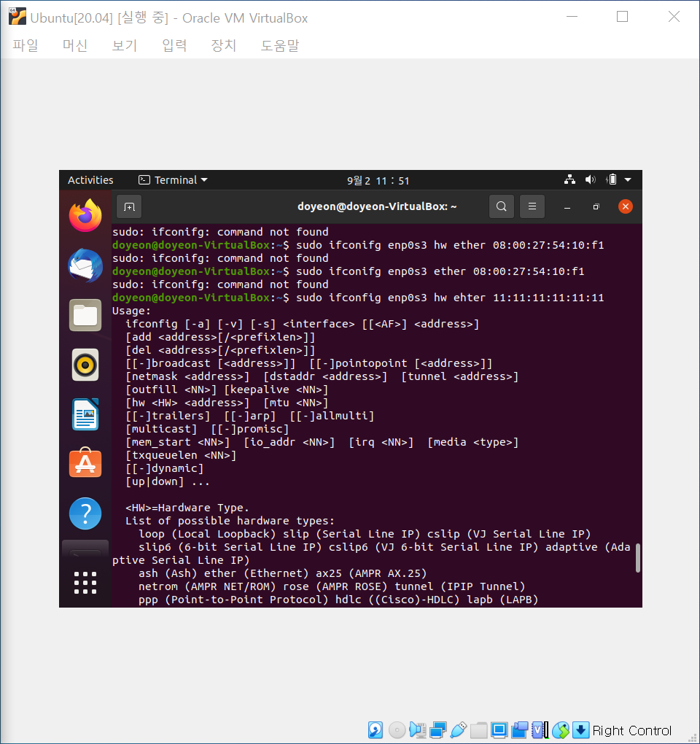Open the 도움말 menu in VirtualBox
This screenshot has width=700, height=744.
tap(280, 45)
